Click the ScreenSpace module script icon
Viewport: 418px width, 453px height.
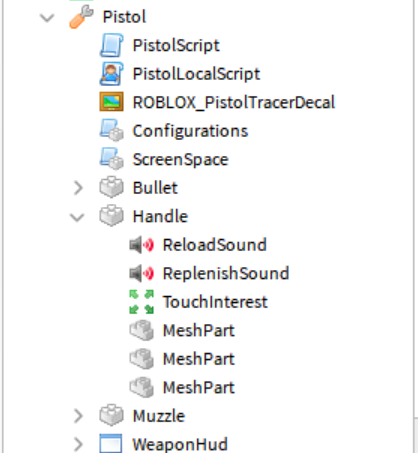point(111,159)
